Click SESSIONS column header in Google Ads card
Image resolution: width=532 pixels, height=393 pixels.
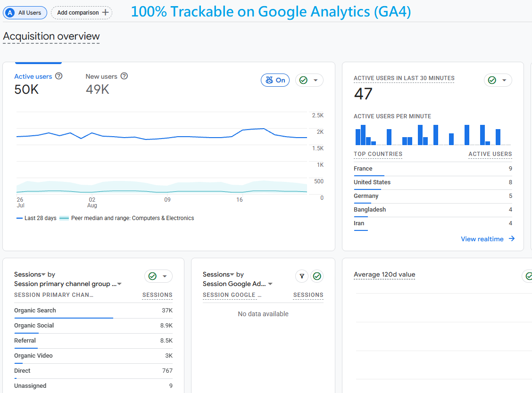click(308, 295)
